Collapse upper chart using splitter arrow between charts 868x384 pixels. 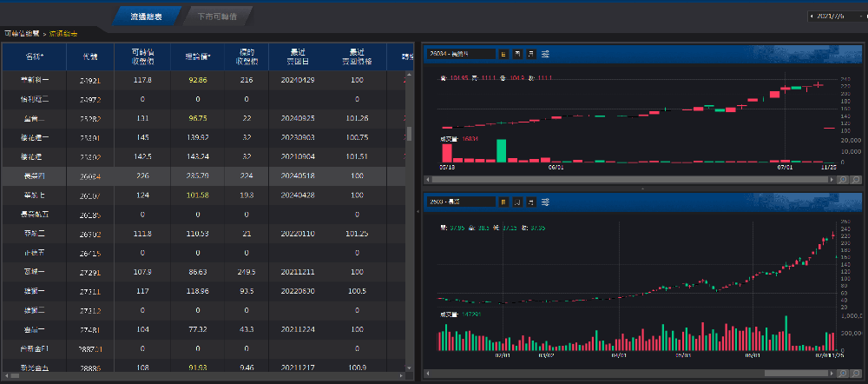coord(642,189)
